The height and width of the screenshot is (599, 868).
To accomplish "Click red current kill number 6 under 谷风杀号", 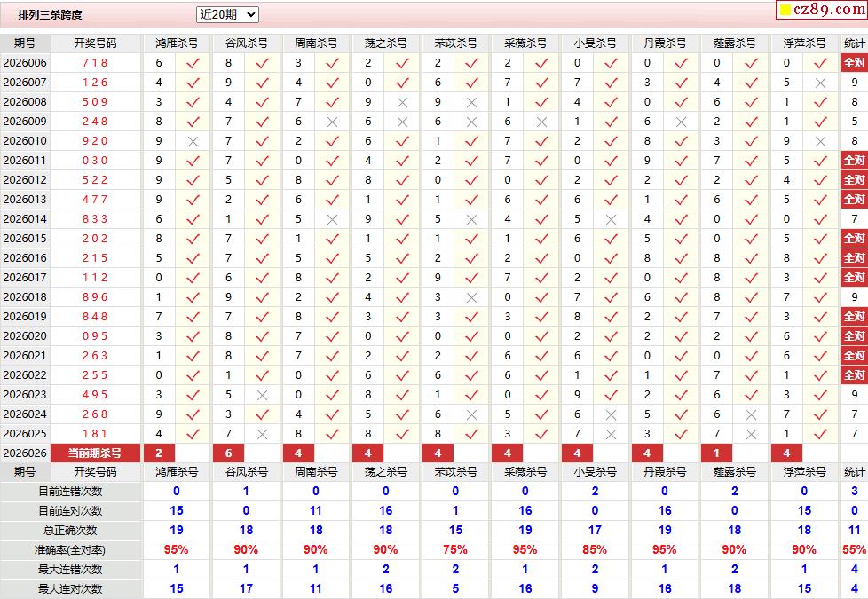I will (229, 453).
